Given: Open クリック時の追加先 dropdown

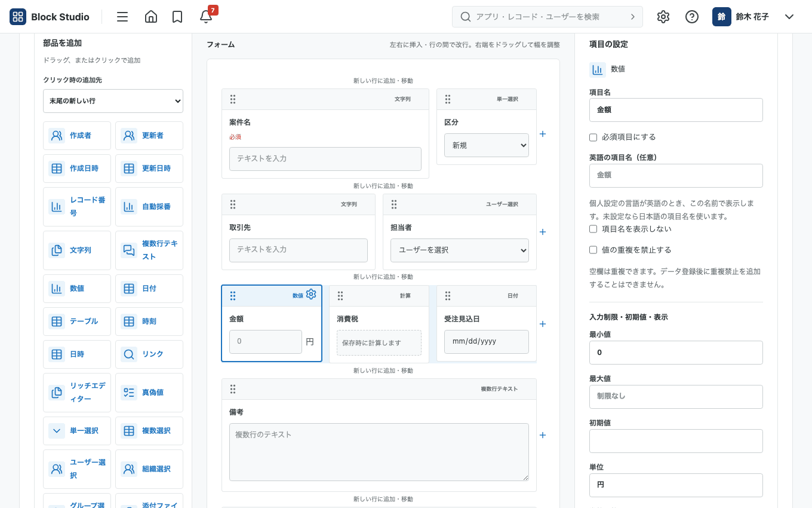Looking at the screenshot, I should coord(113,101).
